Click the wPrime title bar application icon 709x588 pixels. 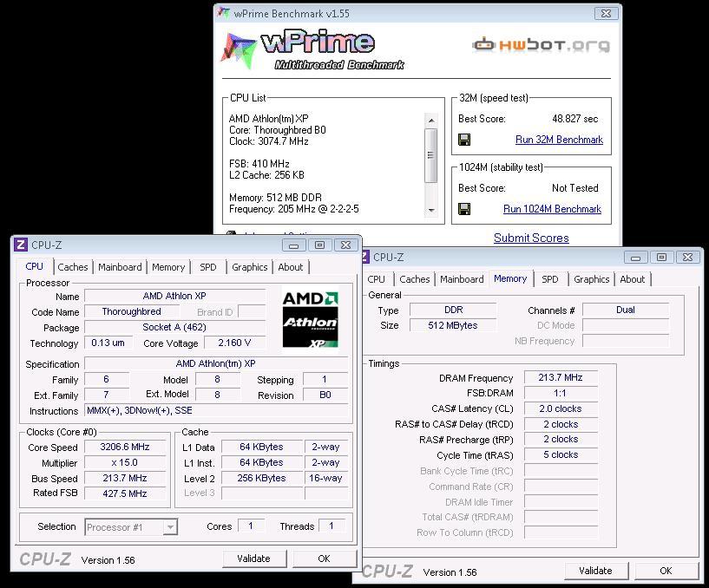[x=223, y=13]
